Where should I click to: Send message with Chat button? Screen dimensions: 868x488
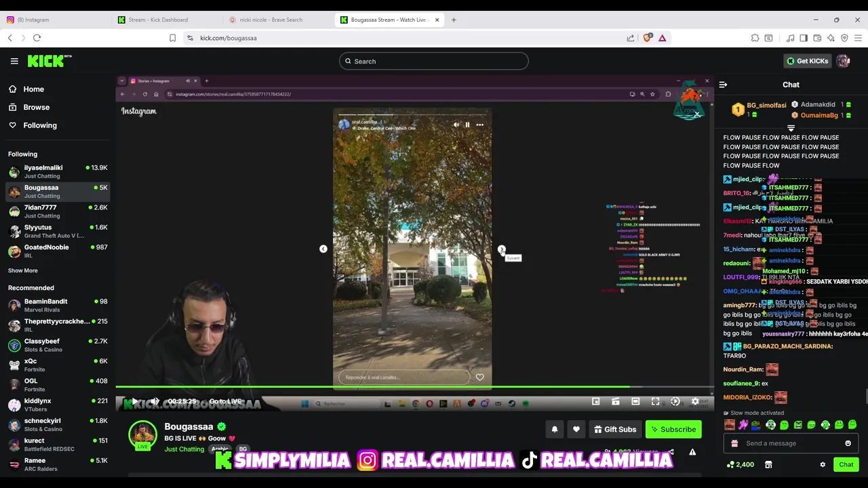pos(846,464)
